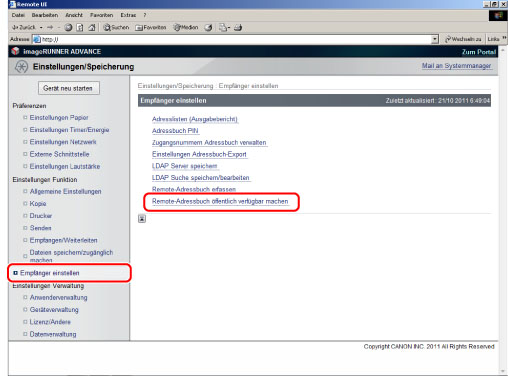Click the Mail toolbar icon
Screen dimensions: 508x376
point(224,28)
